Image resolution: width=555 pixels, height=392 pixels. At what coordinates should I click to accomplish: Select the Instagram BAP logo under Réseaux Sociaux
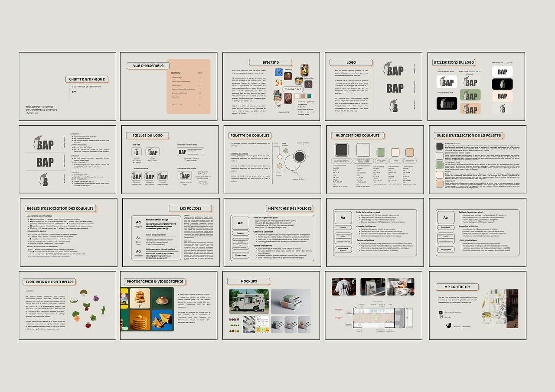[150, 176]
